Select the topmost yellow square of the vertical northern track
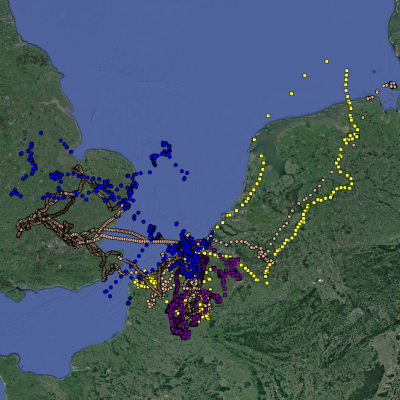400x400 pixels. click(x=347, y=70)
